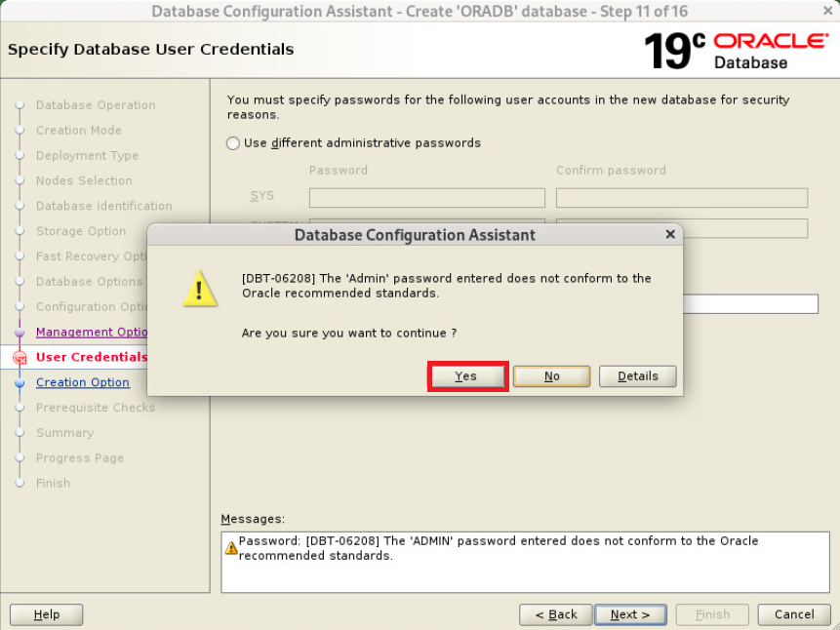Click the Creation Mode step

79,130
